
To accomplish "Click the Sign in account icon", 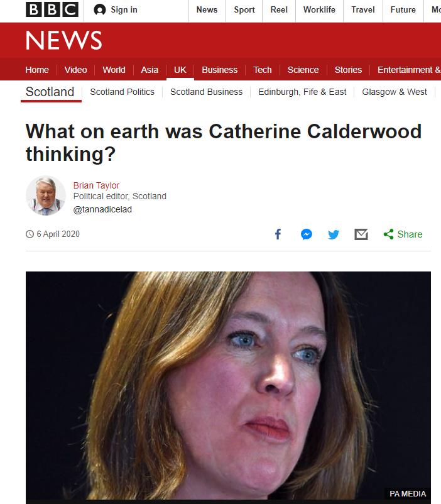I will 100,10.
